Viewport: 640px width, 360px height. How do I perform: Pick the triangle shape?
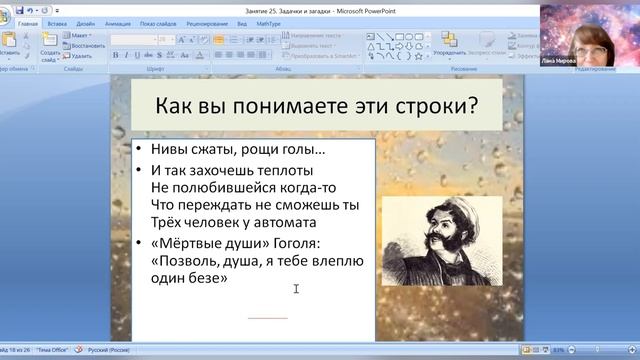pyautogui.click(x=371, y=47)
